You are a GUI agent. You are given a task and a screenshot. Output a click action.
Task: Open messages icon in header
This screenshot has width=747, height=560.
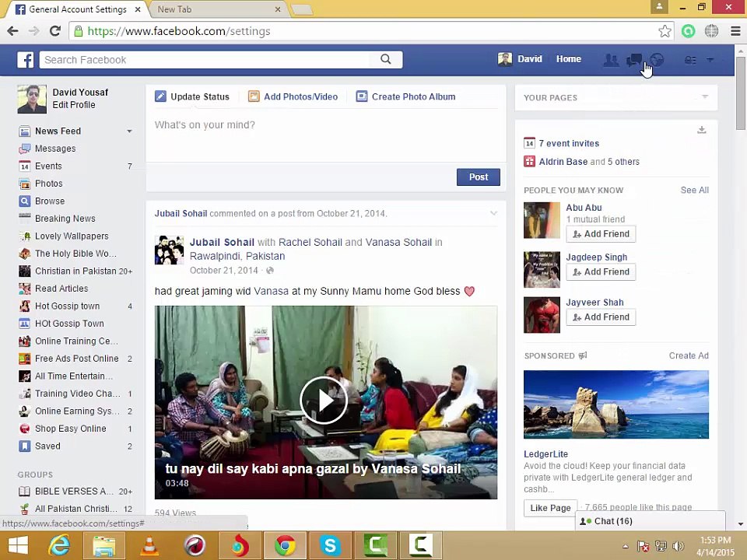pos(633,60)
